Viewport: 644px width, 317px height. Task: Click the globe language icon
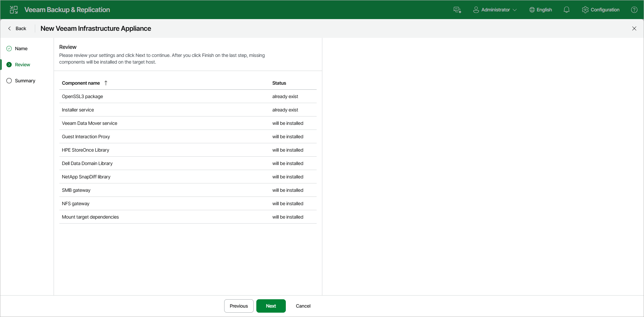532,10
